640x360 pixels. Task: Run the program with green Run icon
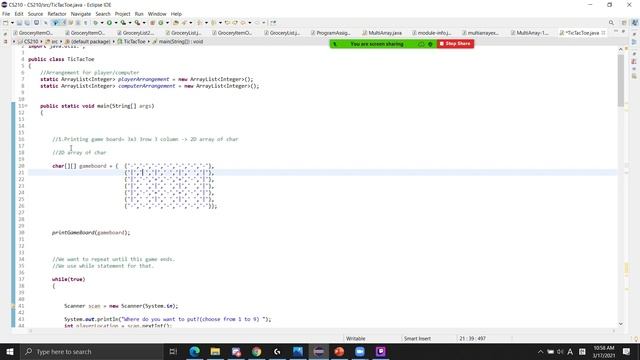point(109,23)
